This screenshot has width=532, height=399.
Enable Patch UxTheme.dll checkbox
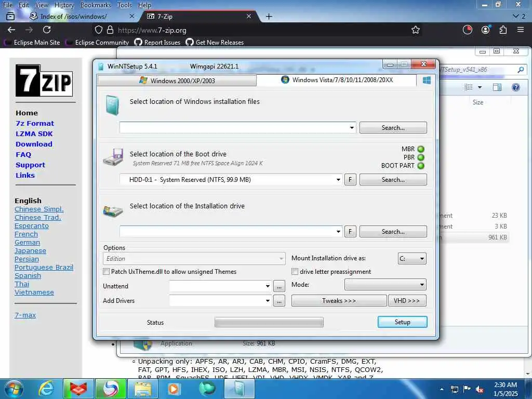pos(106,271)
